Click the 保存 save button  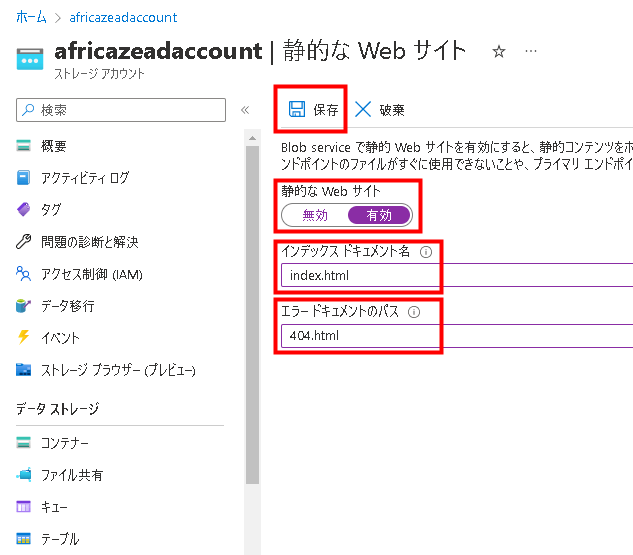(x=313, y=109)
